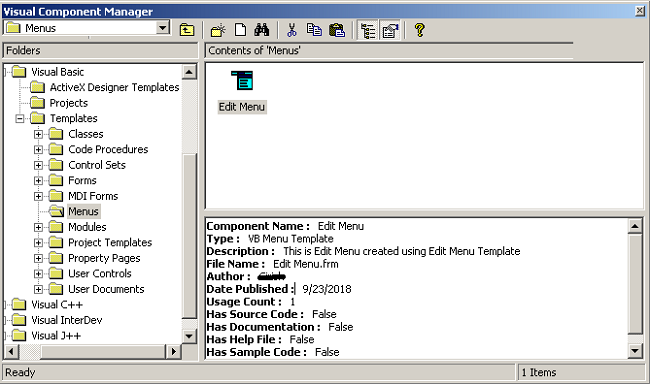Select the Forms folder label
The image size is (650, 384).
(x=82, y=180)
